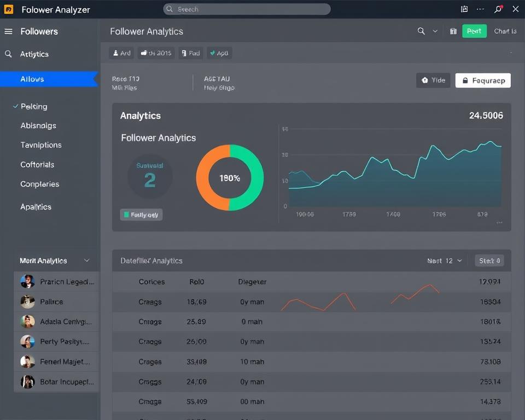Click the Follower Analyzer logo icon
Viewport: 525px width, 420px height.
coord(8,9)
